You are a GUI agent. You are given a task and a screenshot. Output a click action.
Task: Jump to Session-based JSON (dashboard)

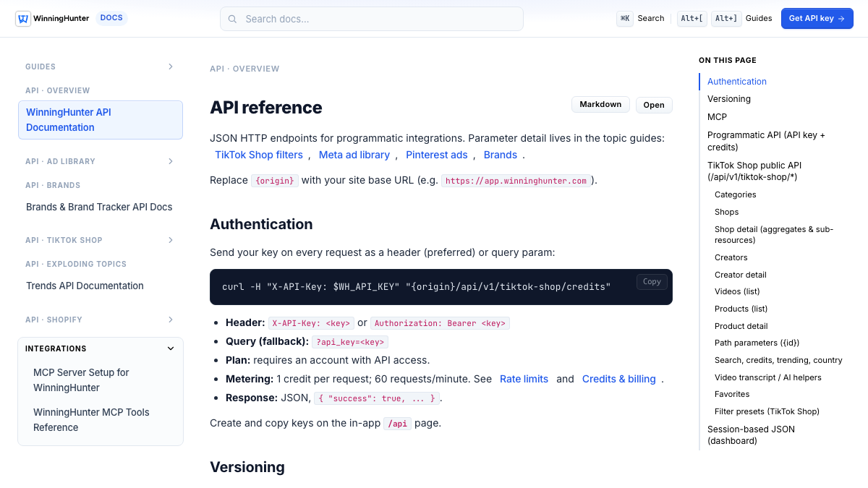(x=751, y=435)
